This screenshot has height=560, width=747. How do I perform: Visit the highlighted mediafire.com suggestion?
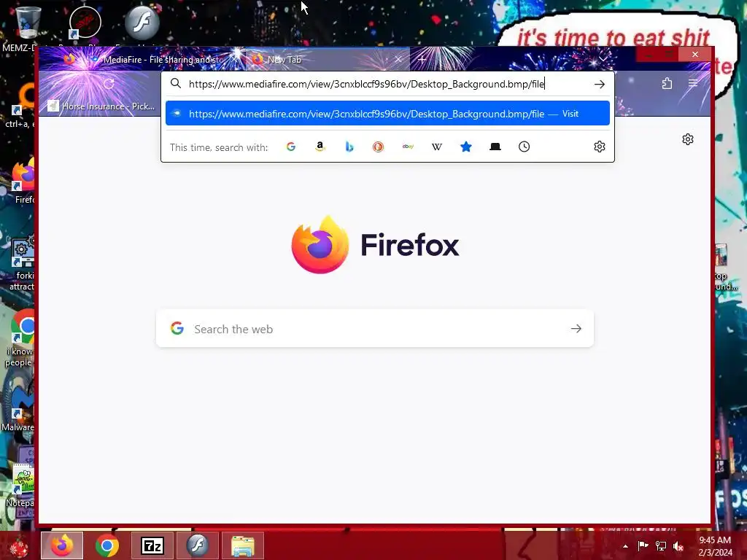[x=387, y=114]
